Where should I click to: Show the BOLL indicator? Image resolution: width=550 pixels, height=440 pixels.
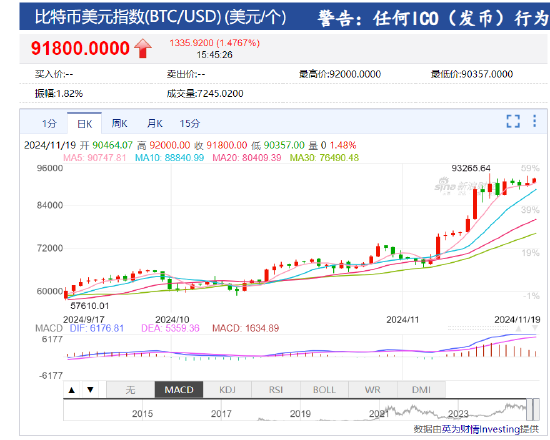click(x=324, y=390)
